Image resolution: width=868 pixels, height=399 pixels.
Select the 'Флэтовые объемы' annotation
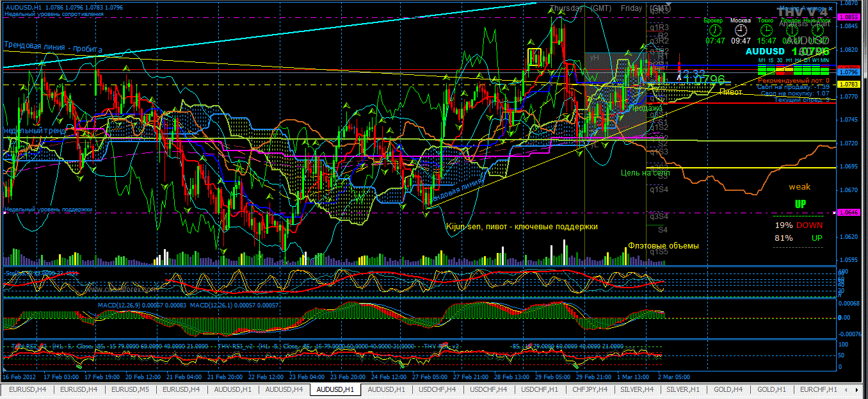[663, 245]
